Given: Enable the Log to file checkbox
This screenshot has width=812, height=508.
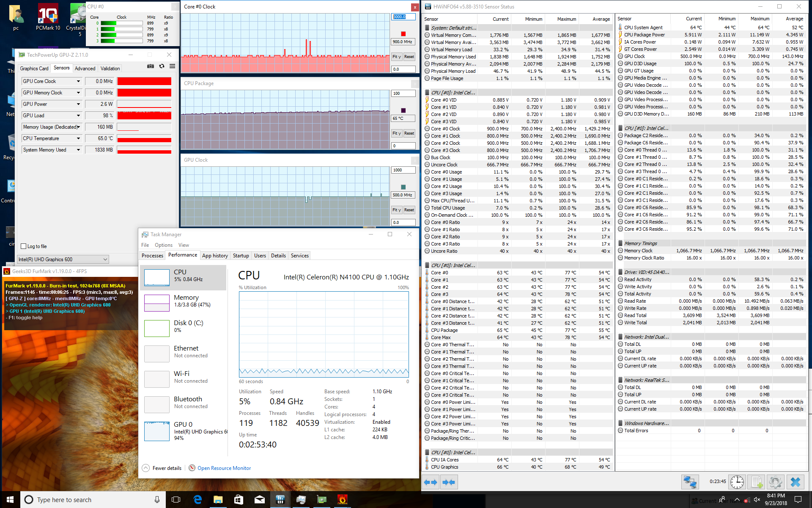Looking at the screenshot, I should (x=24, y=246).
